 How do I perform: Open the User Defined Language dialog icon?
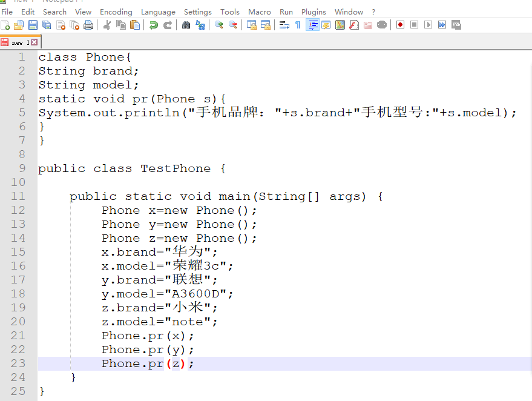click(326, 25)
